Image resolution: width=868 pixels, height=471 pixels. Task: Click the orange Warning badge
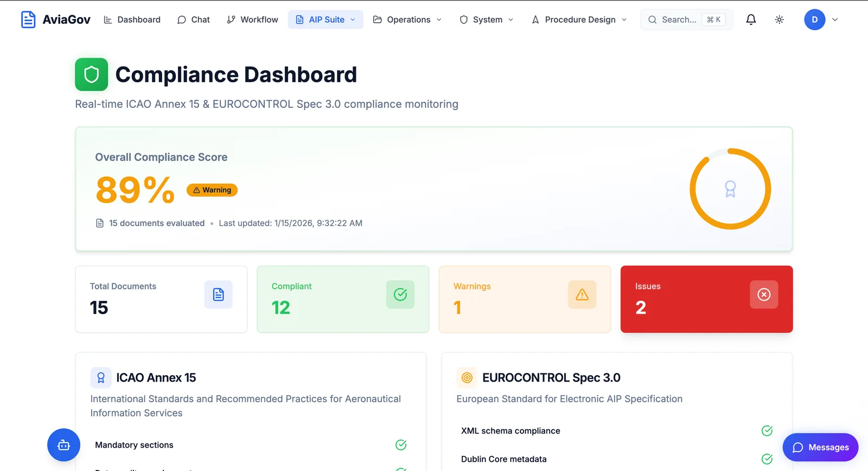pos(212,190)
